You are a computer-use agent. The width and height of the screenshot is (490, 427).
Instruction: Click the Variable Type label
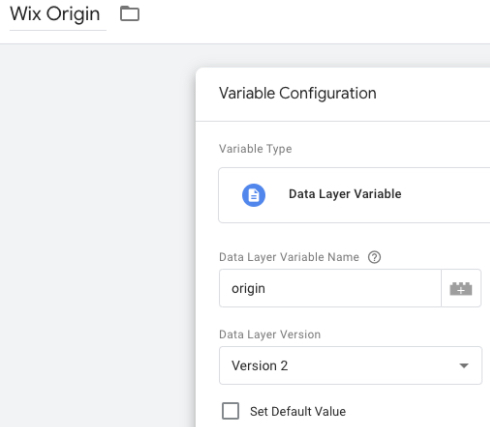point(255,149)
